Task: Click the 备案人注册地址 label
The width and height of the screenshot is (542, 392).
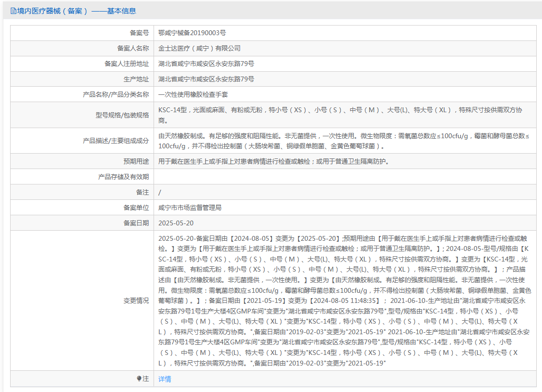Action: [127, 64]
